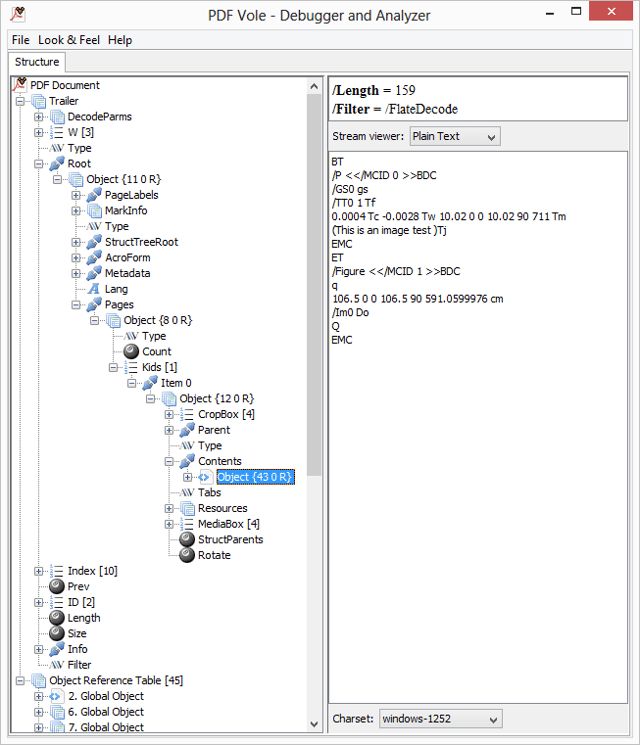This screenshot has height=745, width=640.
Task: Open the Look & Feel menu
Action: point(69,40)
